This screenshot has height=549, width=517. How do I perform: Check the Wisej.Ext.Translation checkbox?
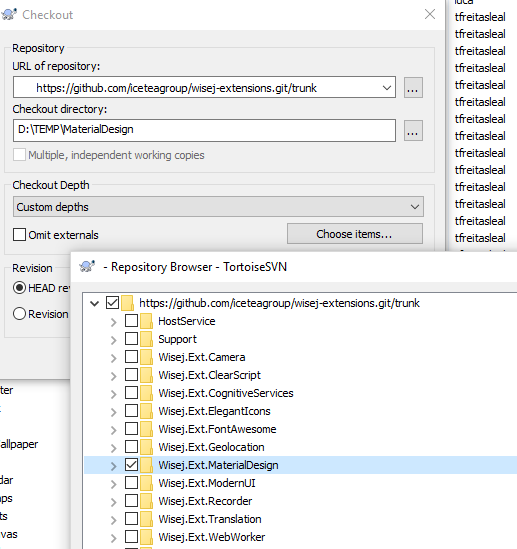131,519
